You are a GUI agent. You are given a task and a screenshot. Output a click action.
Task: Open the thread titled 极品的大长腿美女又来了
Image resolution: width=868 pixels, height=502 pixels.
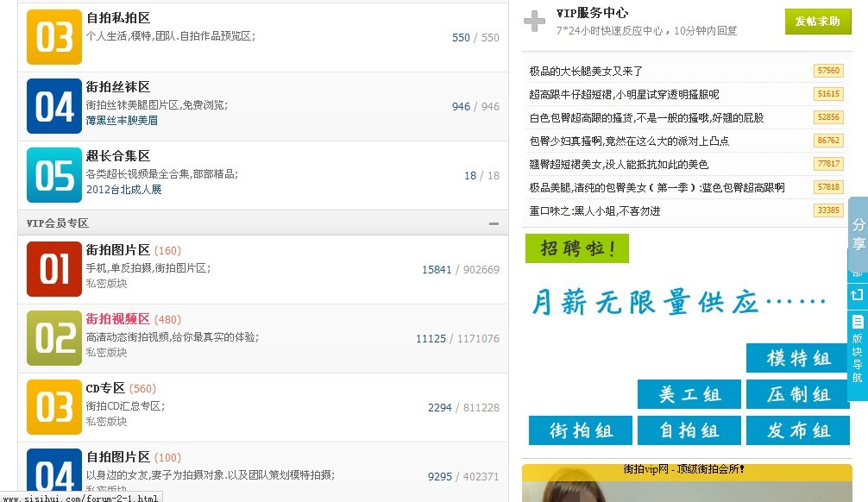tap(586, 72)
